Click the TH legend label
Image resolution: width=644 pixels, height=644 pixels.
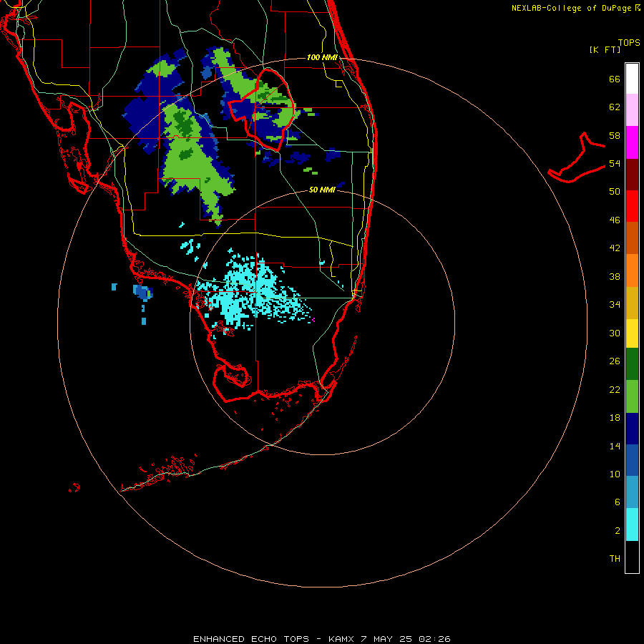615,559
